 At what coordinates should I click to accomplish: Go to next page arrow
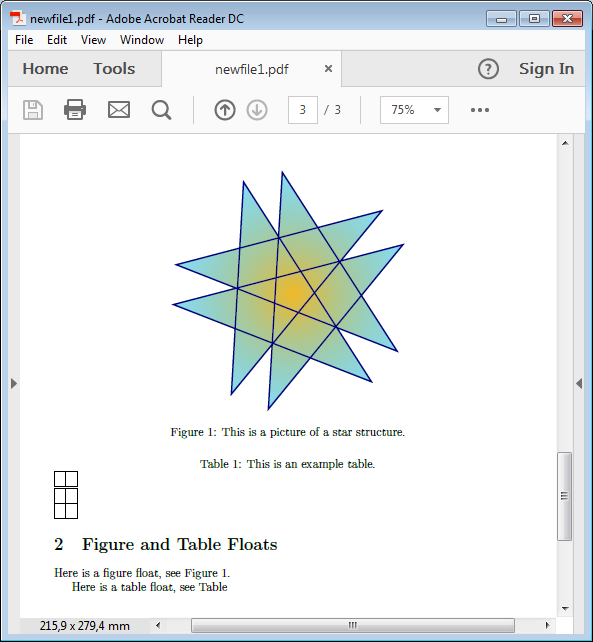click(x=257, y=110)
